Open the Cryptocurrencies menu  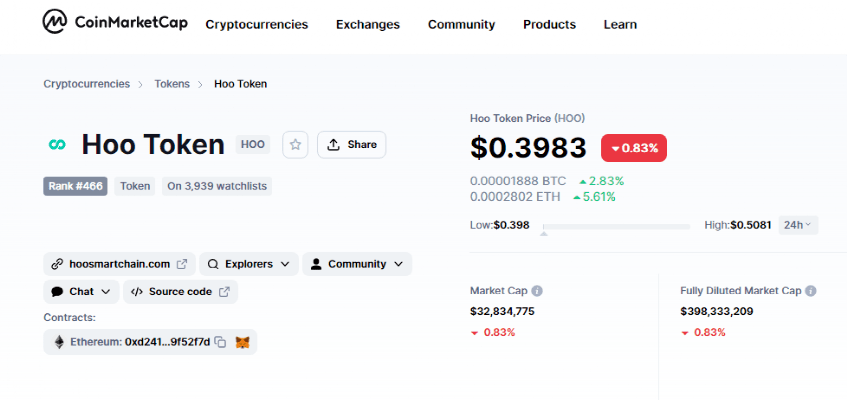256,24
